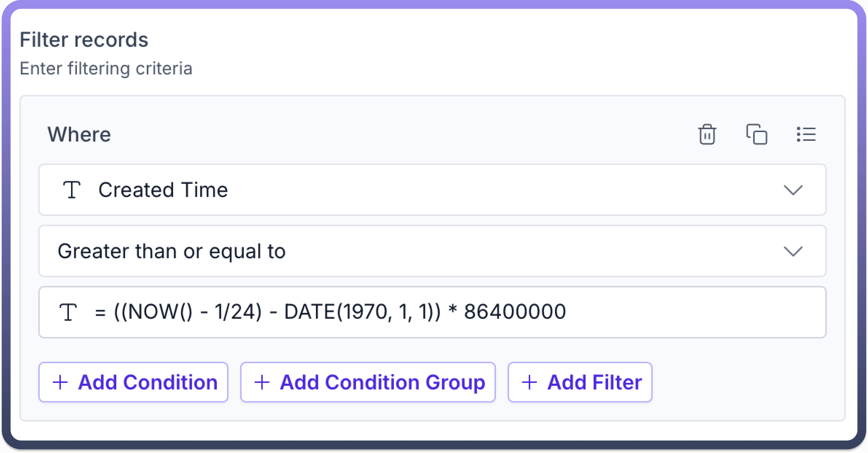Click plus icon on Add Filter
This screenshot has height=453, width=868.
tap(529, 382)
